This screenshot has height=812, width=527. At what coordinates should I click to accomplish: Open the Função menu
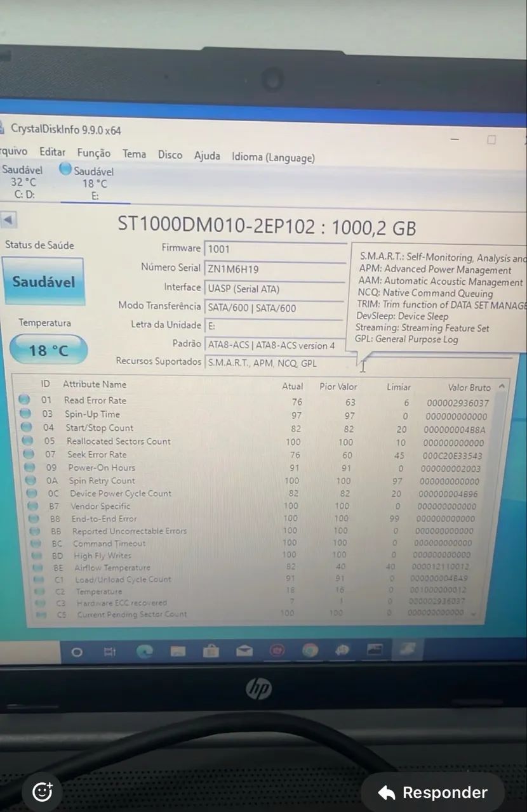(93, 154)
